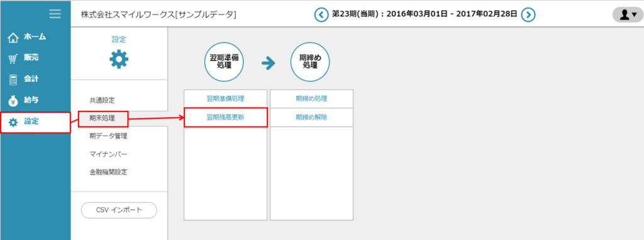Click the sidebar settings gear icon
The image size is (644, 240).
[14, 122]
